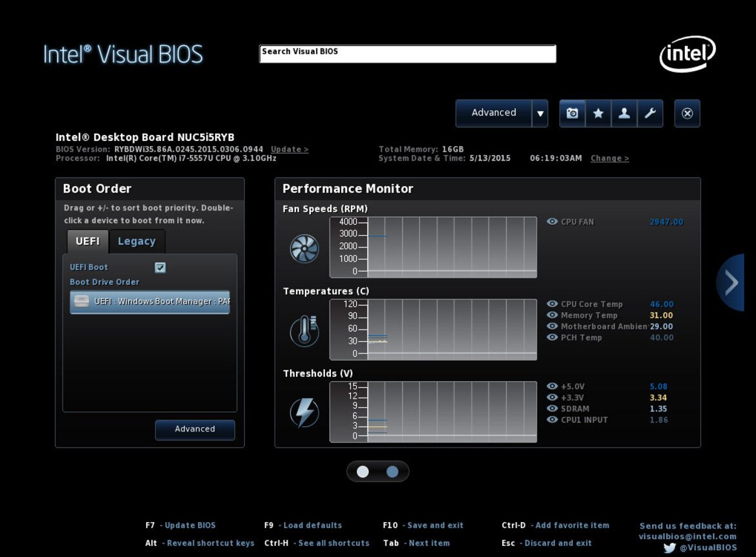Click the +5.0V value 5.08
Viewport: 756px width, 557px height.
[x=658, y=387]
